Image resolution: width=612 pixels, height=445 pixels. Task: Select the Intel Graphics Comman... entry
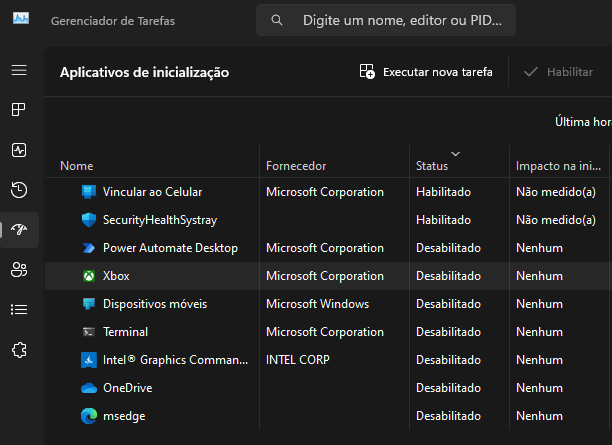tap(328, 360)
